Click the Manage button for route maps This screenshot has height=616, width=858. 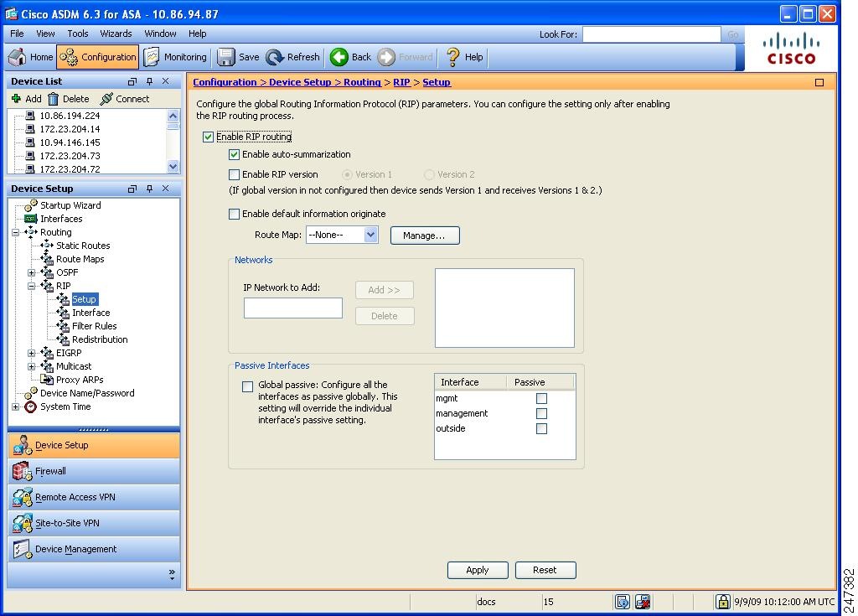pos(424,236)
